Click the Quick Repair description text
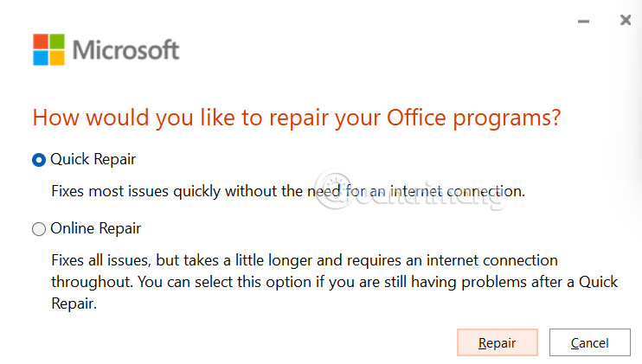Screen dimensions: 642x364 click(287, 190)
